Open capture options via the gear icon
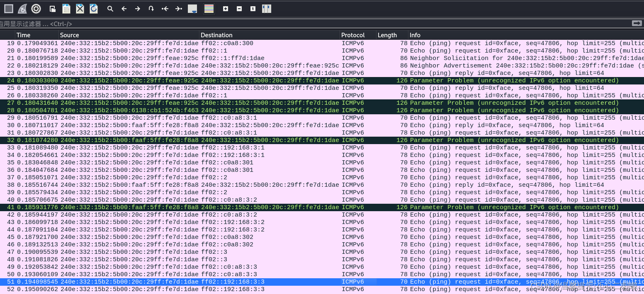 pyautogui.click(x=36, y=8)
